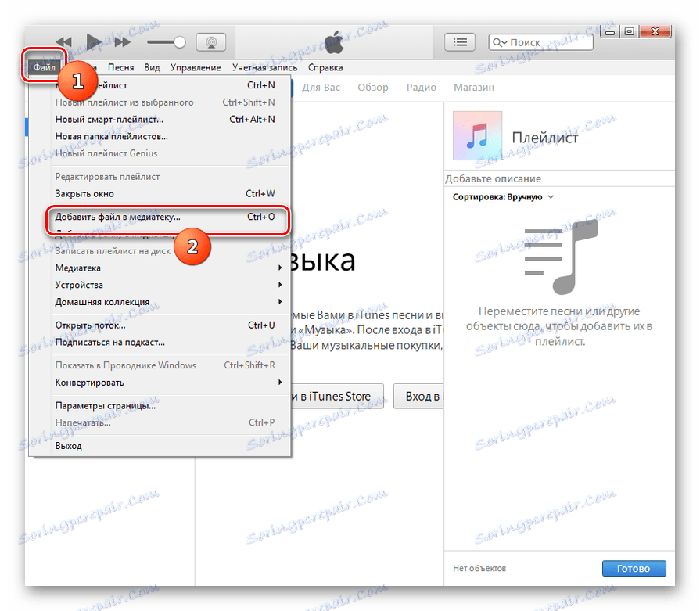Click the Play button icon
700x611 pixels.
[x=94, y=42]
